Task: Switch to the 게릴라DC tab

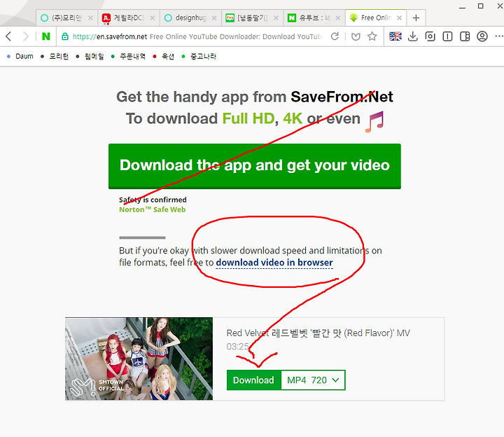Action: 129,18
